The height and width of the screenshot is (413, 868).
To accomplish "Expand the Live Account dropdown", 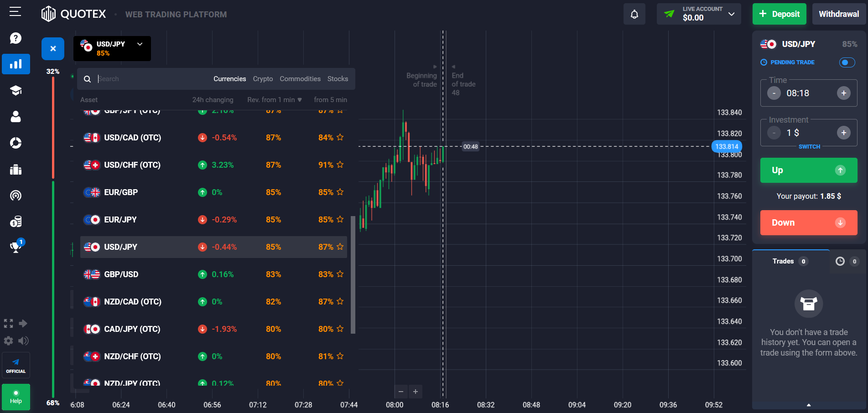I will pos(699,14).
